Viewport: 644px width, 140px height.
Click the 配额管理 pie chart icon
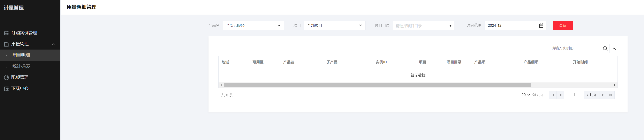pos(6,78)
